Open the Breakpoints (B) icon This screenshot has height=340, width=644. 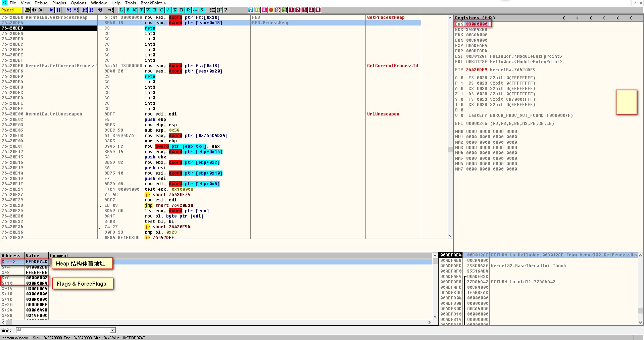[182, 10]
